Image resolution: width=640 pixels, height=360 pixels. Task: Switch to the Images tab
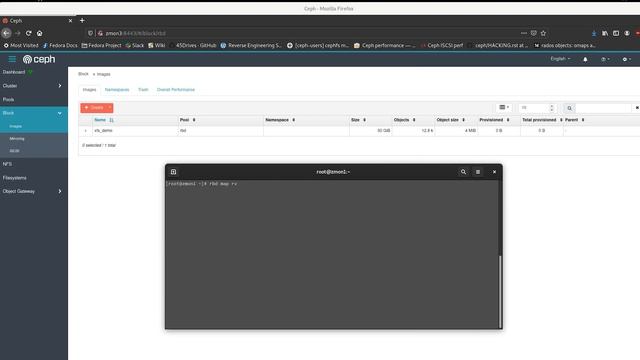(x=89, y=89)
